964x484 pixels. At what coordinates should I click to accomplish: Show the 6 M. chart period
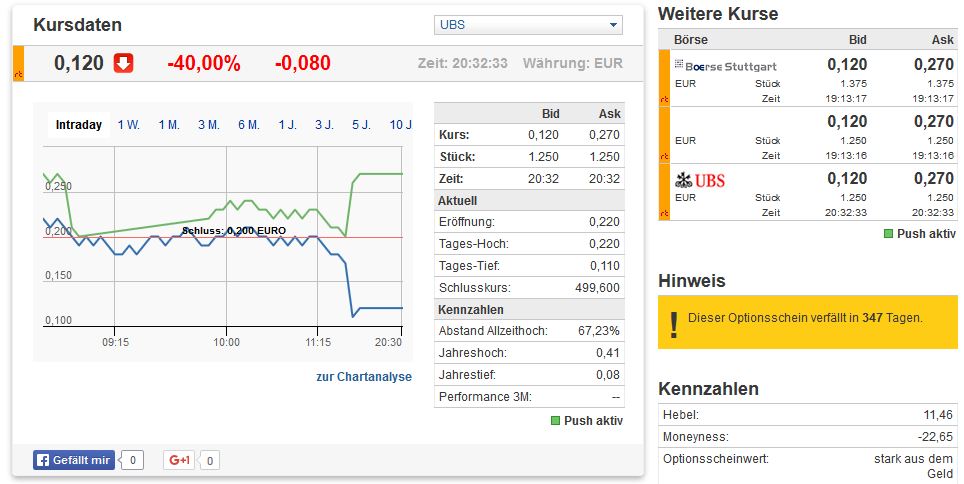click(x=248, y=125)
